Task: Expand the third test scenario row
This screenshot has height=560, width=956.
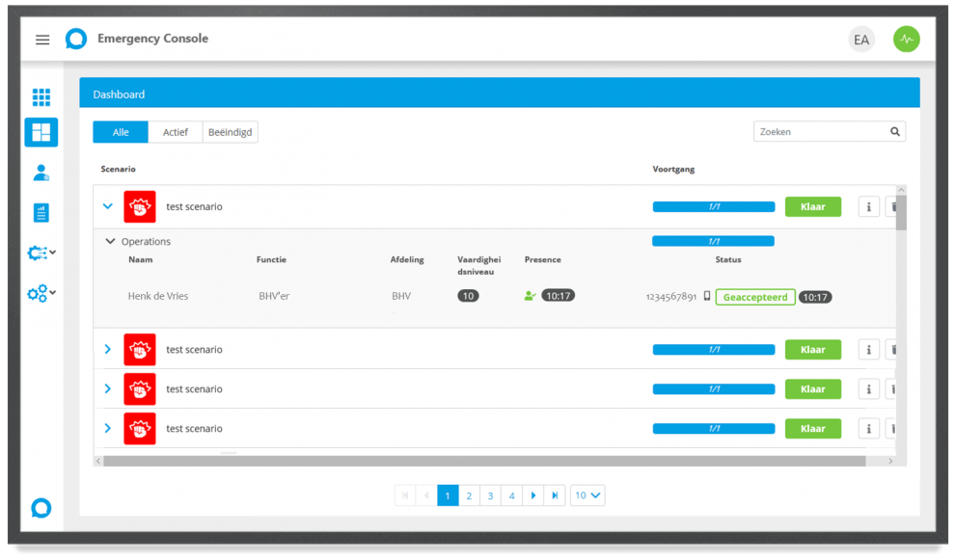Action: [108, 388]
